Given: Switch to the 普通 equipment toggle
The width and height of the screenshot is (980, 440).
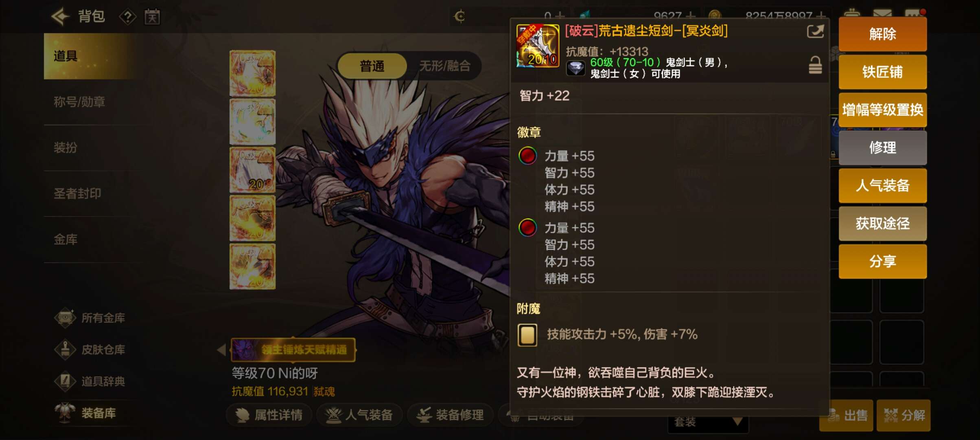Looking at the screenshot, I should click(x=372, y=66).
